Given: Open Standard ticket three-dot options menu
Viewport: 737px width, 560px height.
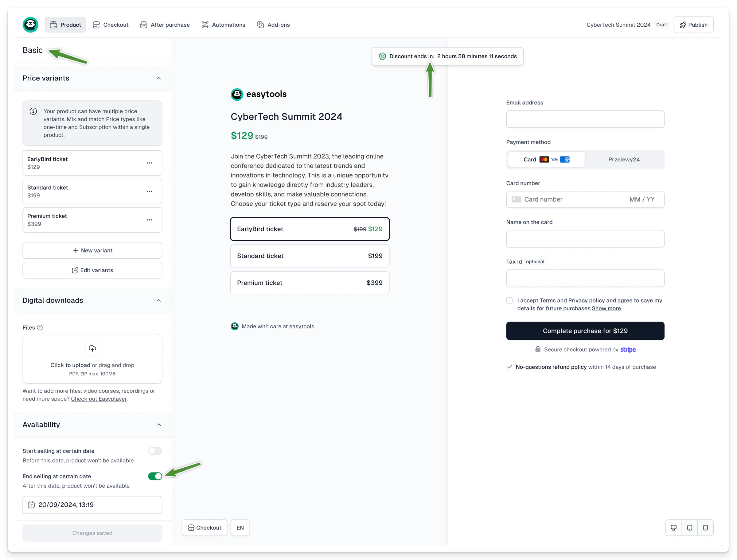Looking at the screenshot, I should click(150, 191).
